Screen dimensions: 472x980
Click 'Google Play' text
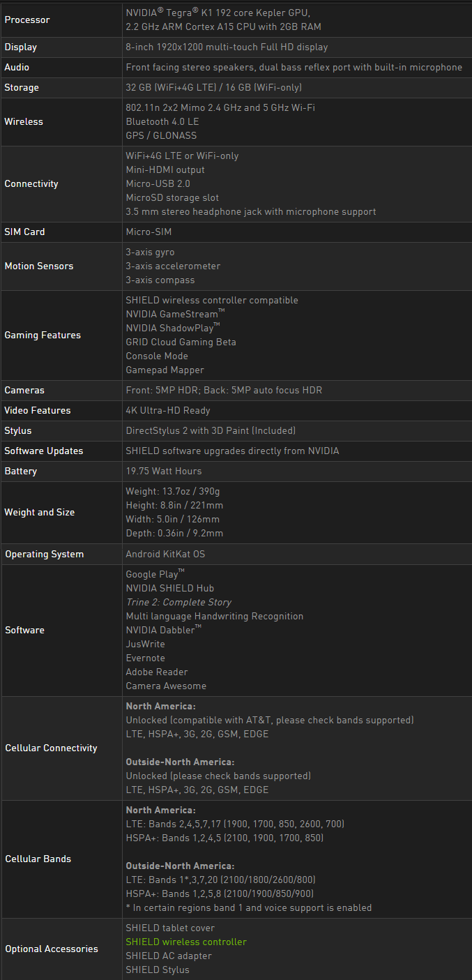pos(155,574)
